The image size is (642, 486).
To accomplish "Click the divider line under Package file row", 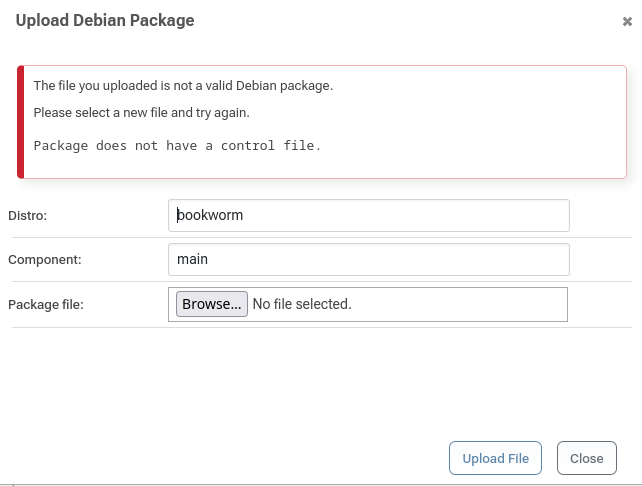I will (320, 327).
